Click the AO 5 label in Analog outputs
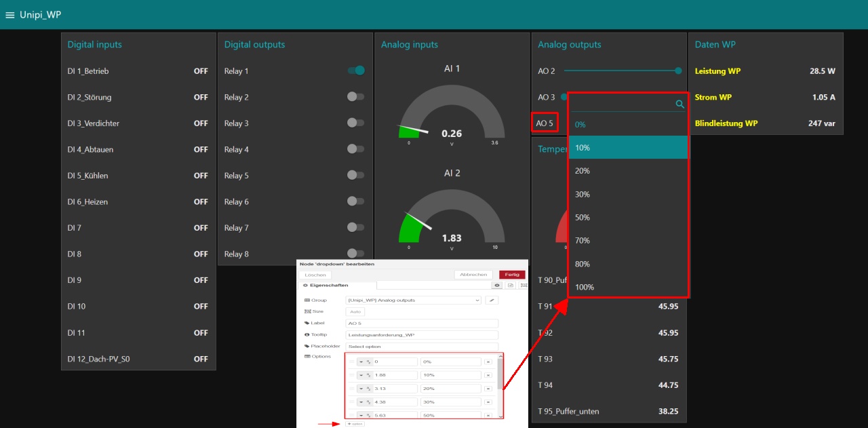The image size is (868, 428). click(545, 123)
